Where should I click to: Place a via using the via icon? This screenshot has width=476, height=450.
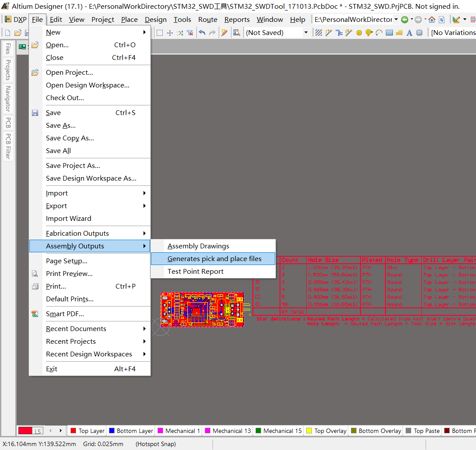click(369, 33)
